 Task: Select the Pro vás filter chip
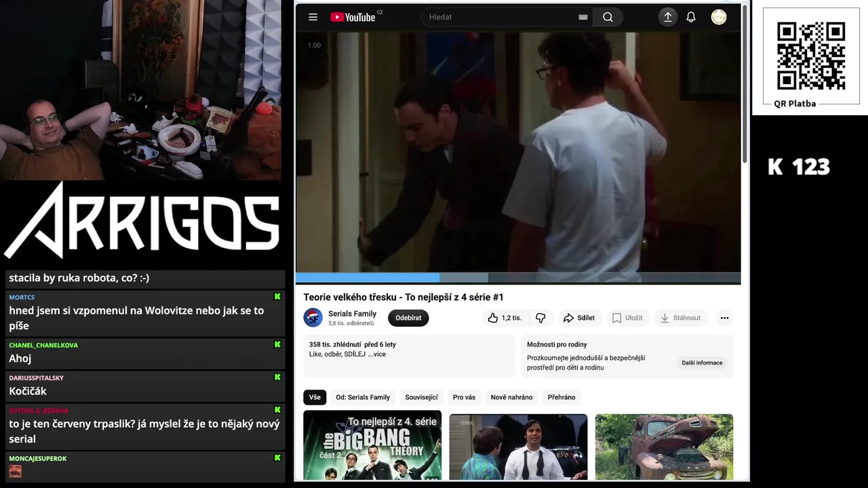tap(464, 397)
